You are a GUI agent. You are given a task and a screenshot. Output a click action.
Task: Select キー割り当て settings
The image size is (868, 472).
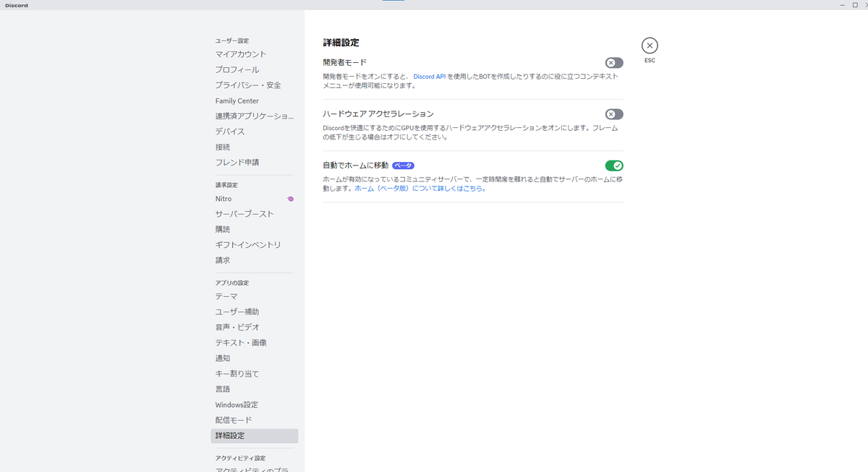tap(255, 374)
